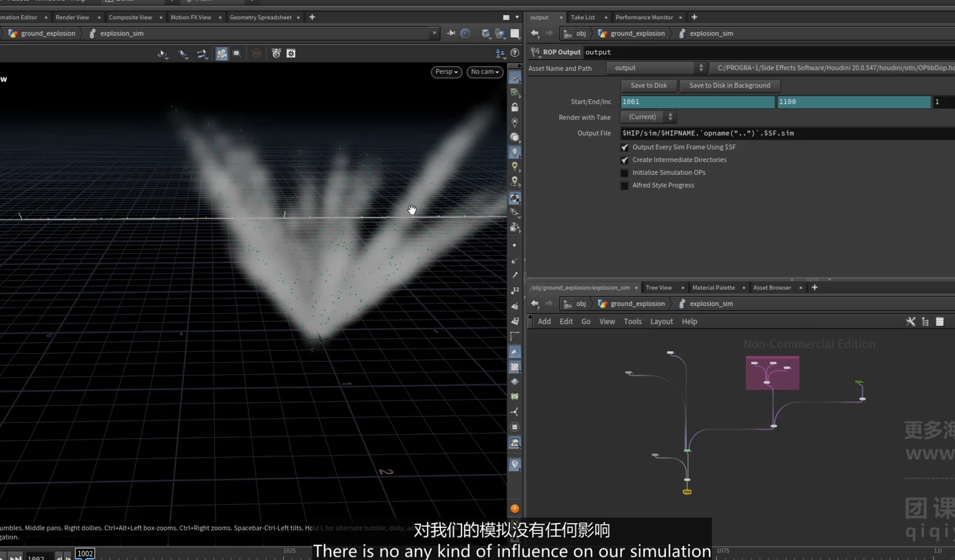Open the No cam camera dropdown

click(x=485, y=72)
